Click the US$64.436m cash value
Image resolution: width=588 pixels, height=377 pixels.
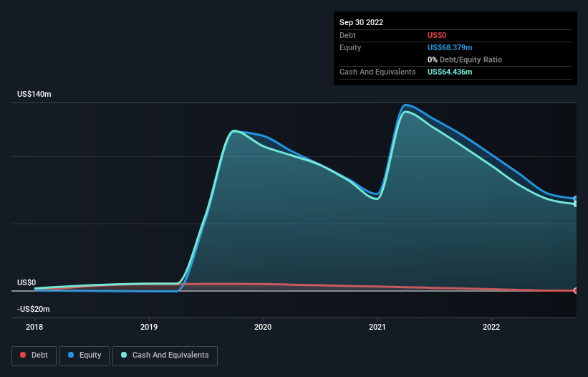coord(450,72)
